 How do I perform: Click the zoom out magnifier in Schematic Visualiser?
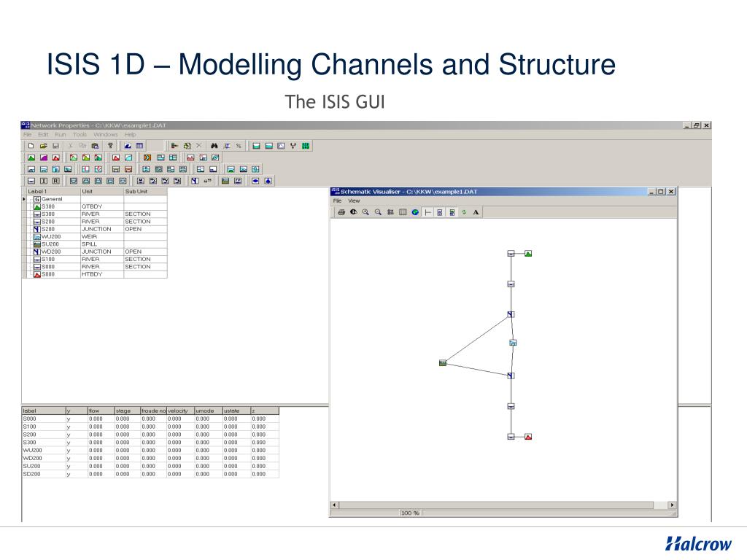[x=378, y=212]
